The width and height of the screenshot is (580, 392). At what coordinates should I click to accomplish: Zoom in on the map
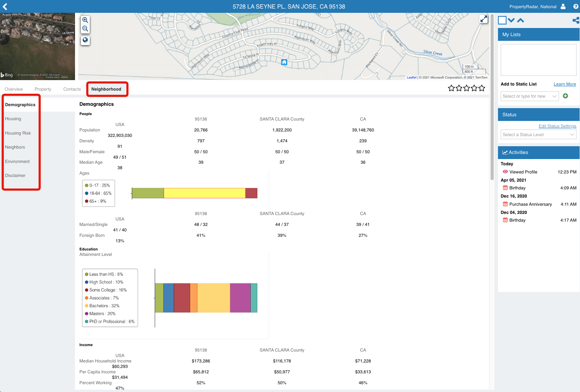pos(85,20)
